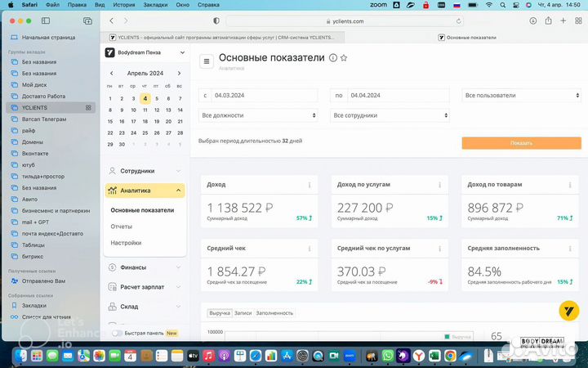Add a new tab with plus icon
This screenshot has height=368, width=588.
click(x=563, y=21)
